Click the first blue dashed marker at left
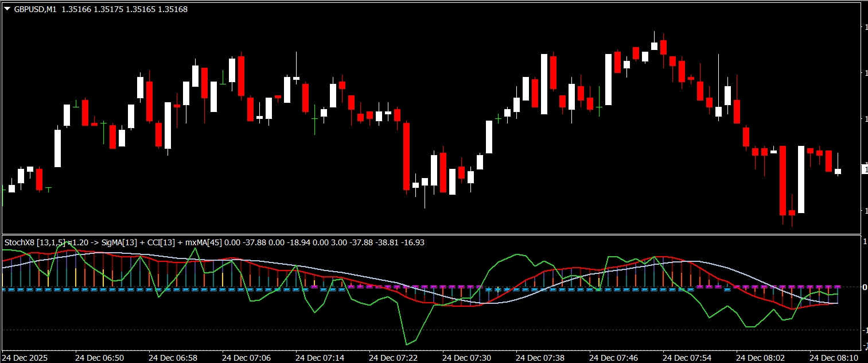 (x=6, y=290)
